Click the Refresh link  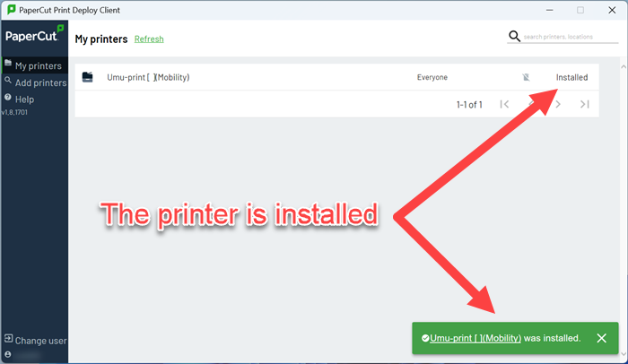tap(149, 39)
